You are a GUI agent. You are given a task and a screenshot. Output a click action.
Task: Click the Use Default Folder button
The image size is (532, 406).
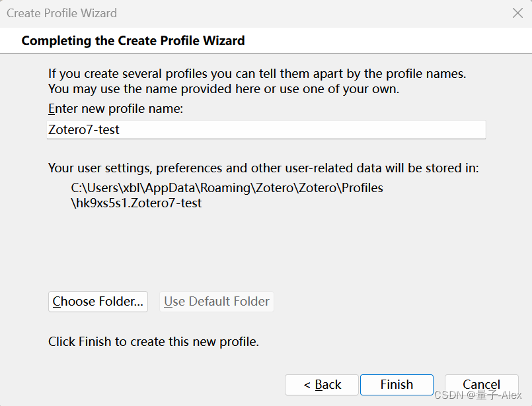point(217,301)
